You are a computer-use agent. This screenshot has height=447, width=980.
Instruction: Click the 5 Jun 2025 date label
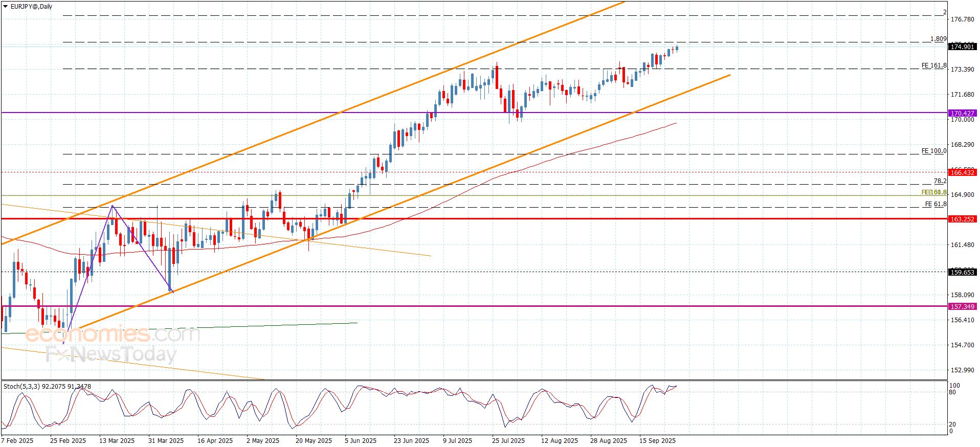point(361,440)
